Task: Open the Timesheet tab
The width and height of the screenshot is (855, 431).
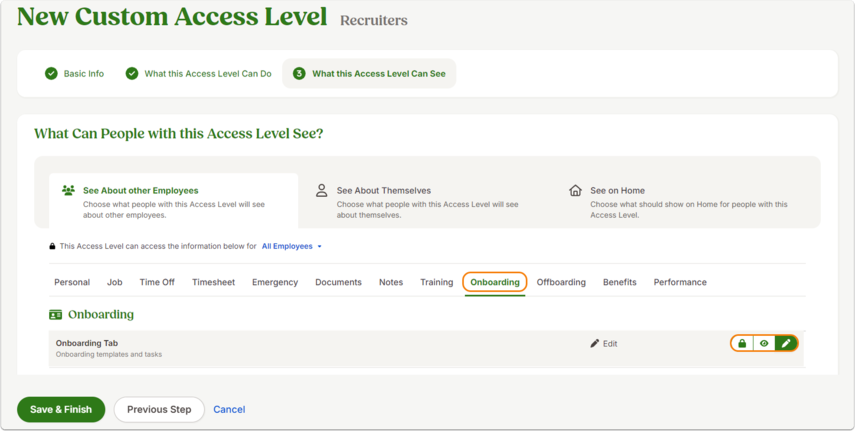Action: (214, 282)
